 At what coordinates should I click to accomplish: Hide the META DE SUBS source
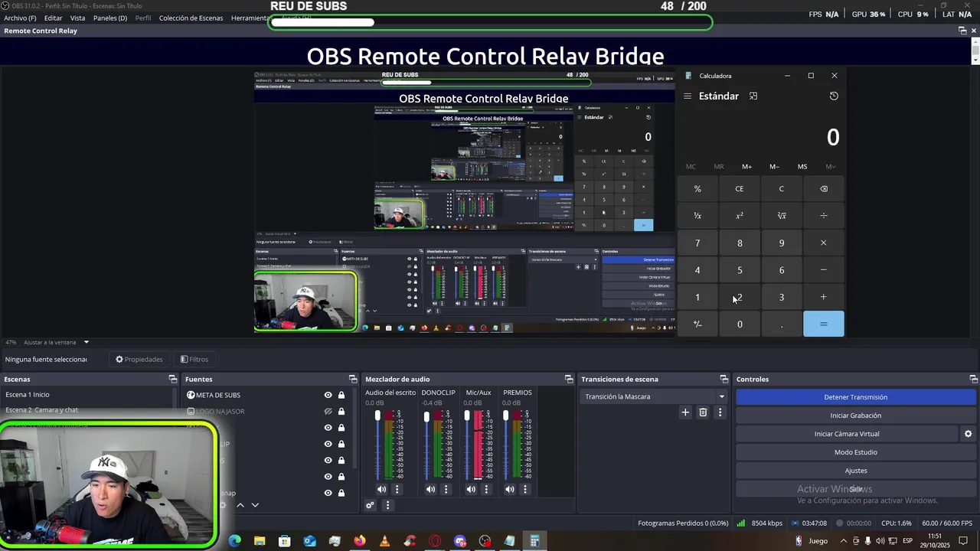pyautogui.click(x=328, y=395)
